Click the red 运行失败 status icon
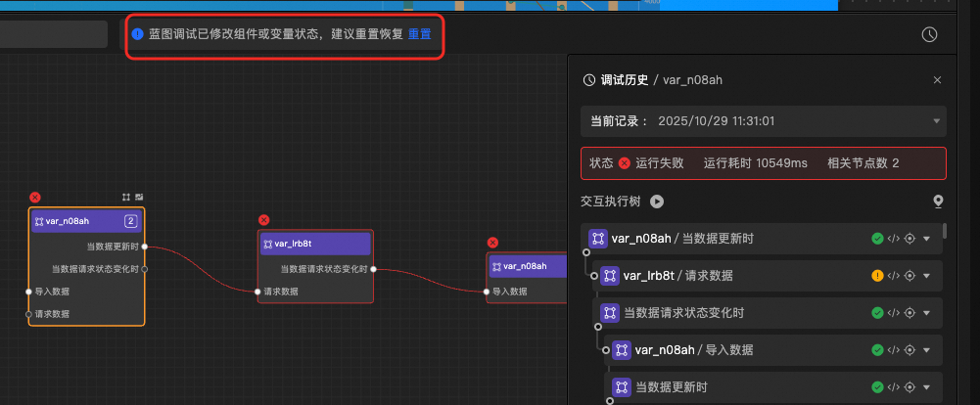980x405 pixels. 624,163
